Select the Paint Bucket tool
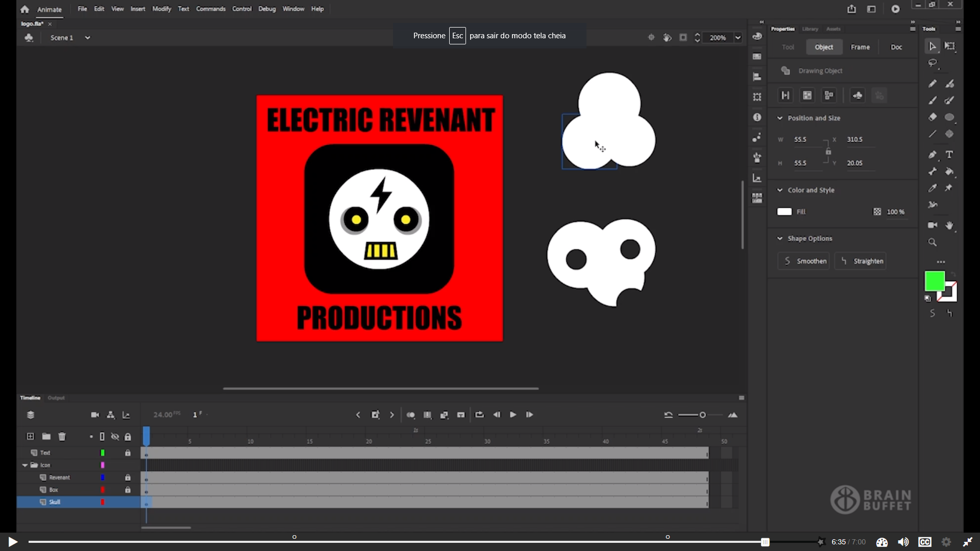 coord(949,171)
